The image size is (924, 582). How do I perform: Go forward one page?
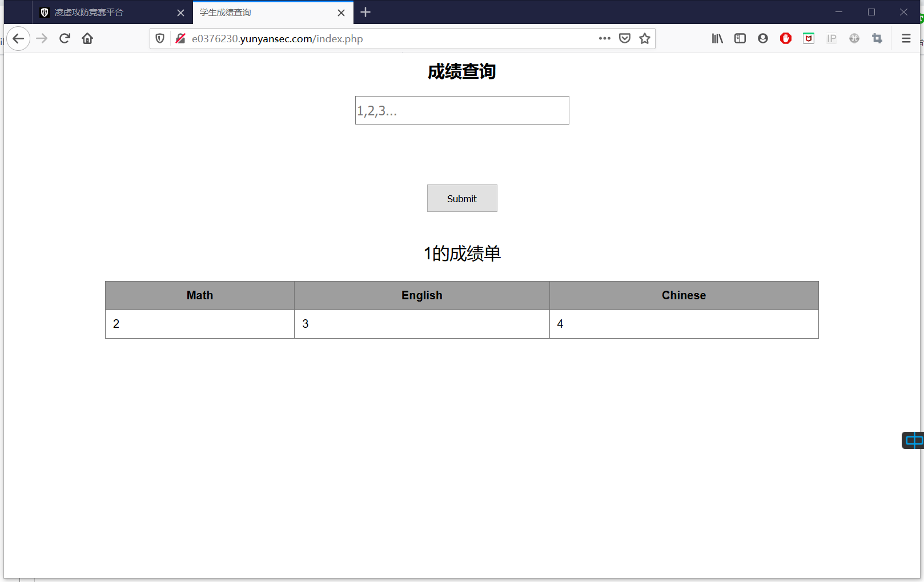pos(42,38)
